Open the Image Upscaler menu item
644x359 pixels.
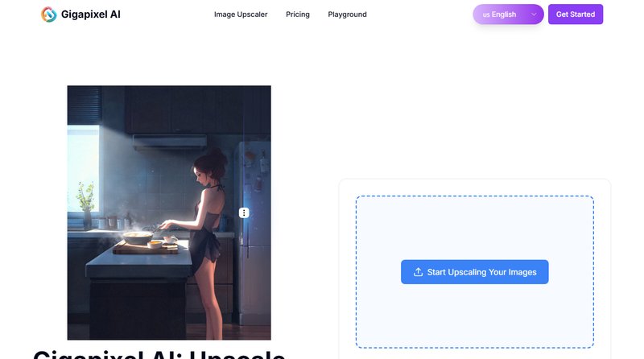point(241,14)
